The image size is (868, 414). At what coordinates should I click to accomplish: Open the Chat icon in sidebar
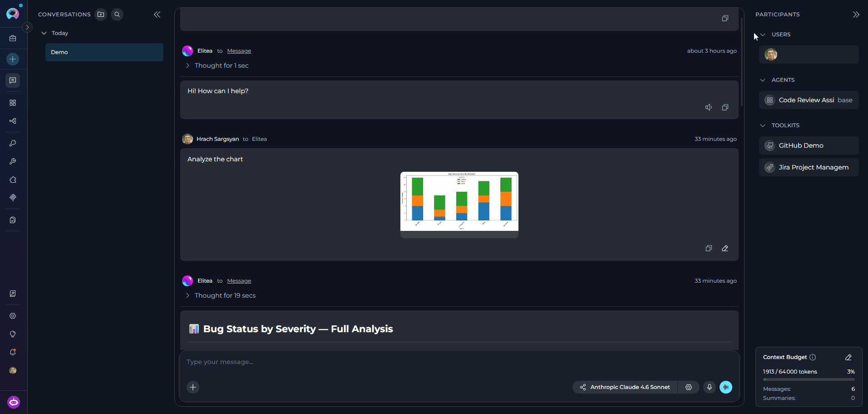tap(13, 80)
